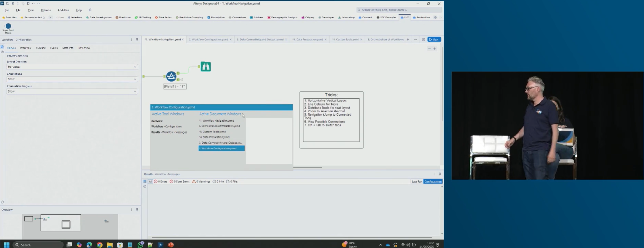Switch to XML View tab
The image size is (644, 248).
click(x=84, y=48)
